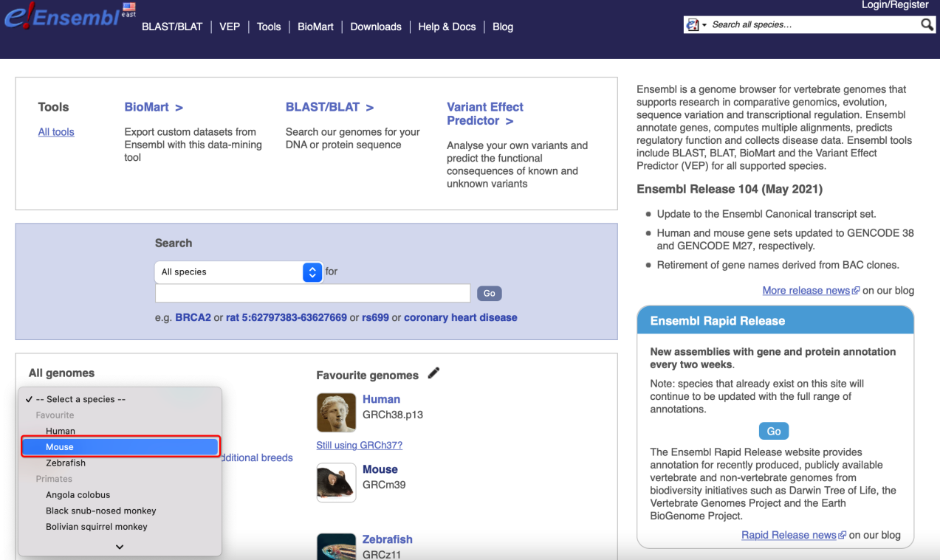Click the 'All genomes' heading

[62, 373]
